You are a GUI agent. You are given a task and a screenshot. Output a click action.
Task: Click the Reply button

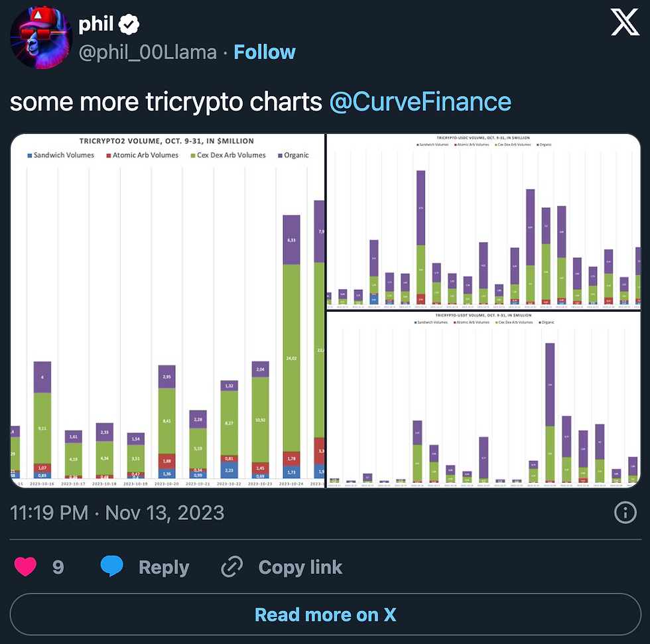(164, 566)
